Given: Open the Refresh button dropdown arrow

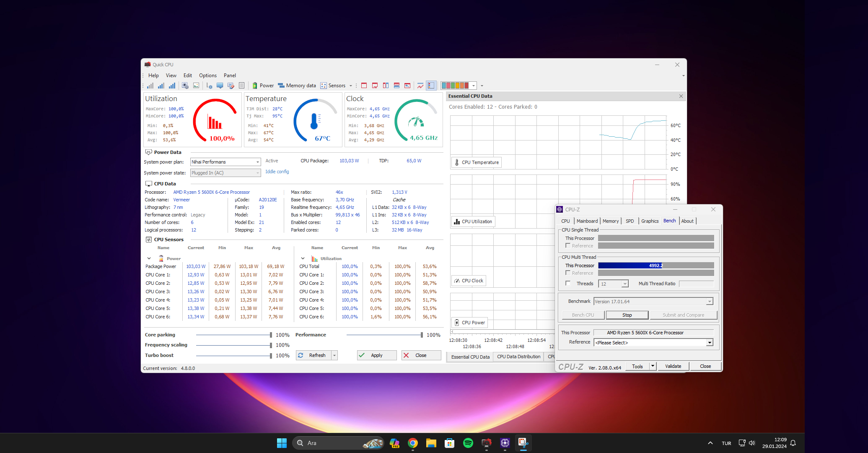Looking at the screenshot, I should click(x=334, y=355).
